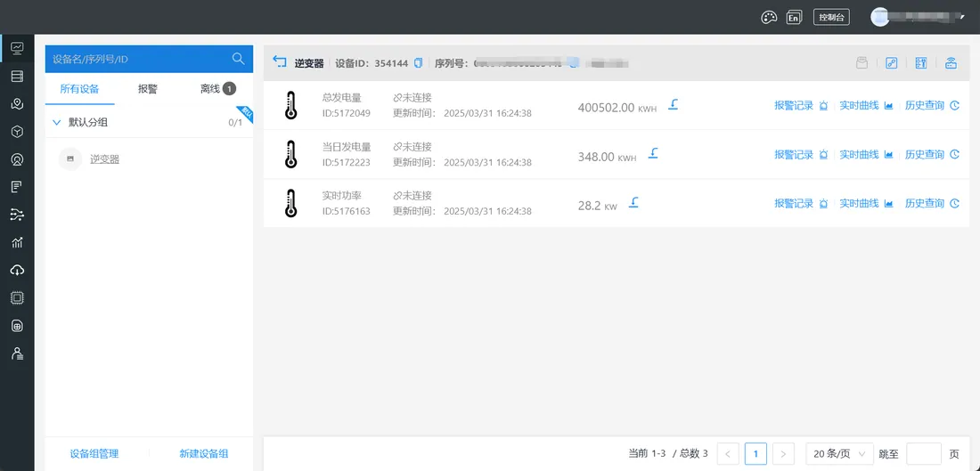
Task: Open the 控制台 console button
Action: tap(831, 18)
